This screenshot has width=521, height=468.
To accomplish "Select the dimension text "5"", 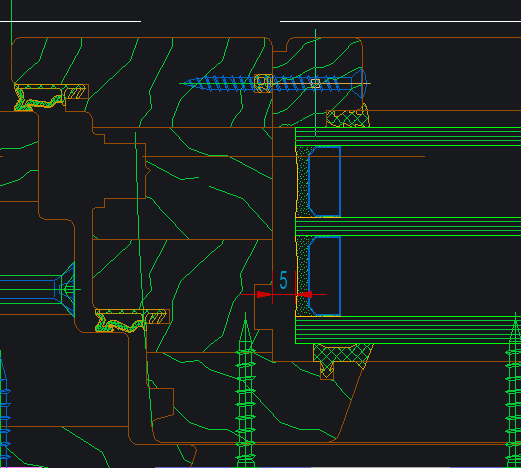I will (283, 280).
